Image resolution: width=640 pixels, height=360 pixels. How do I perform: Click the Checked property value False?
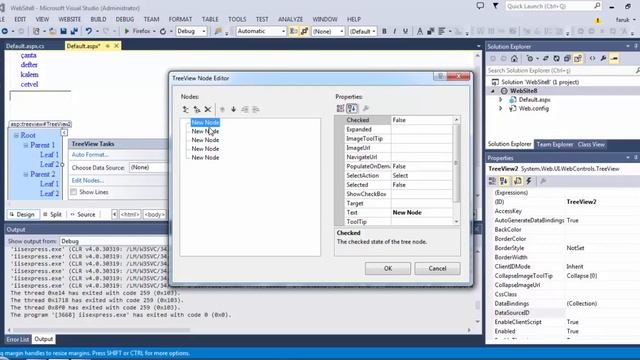(x=422, y=120)
